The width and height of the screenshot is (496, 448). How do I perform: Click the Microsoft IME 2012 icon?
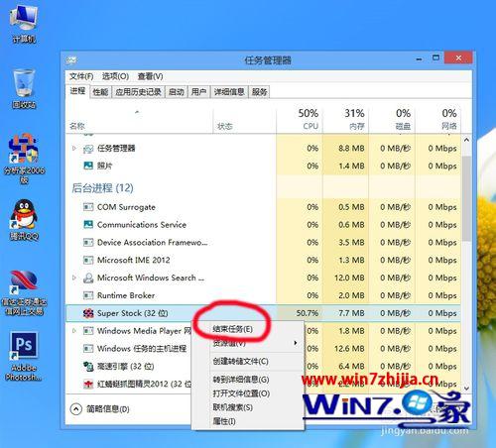88,260
